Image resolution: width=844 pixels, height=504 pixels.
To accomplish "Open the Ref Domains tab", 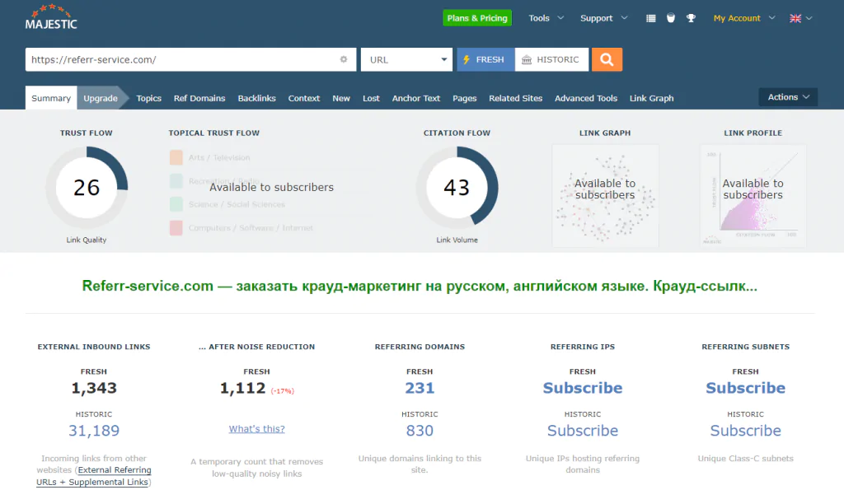I will [199, 99].
